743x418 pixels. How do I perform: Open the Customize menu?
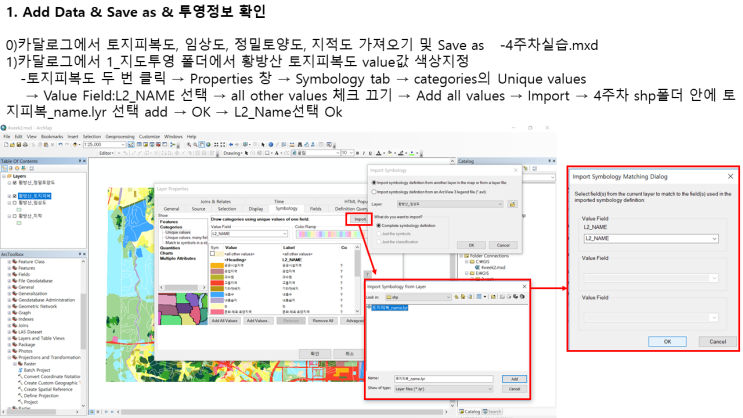click(x=149, y=136)
